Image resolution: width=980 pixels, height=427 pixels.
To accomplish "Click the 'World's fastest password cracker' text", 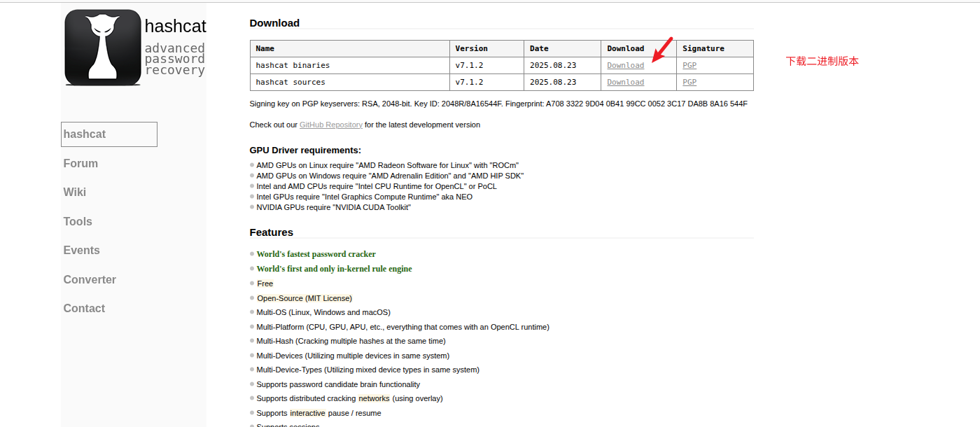I will [316, 254].
